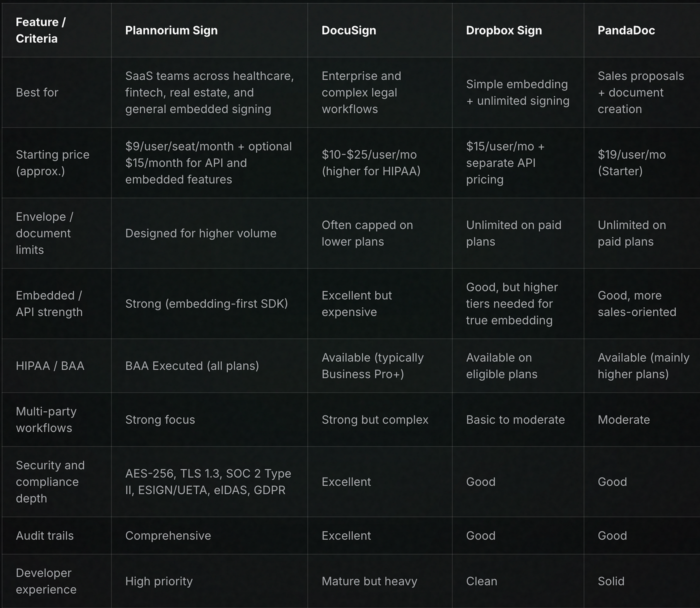Select the Starting price (approx.) row label
Image resolution: width=700 pixels, height=608 pixels.
point(52,163)
